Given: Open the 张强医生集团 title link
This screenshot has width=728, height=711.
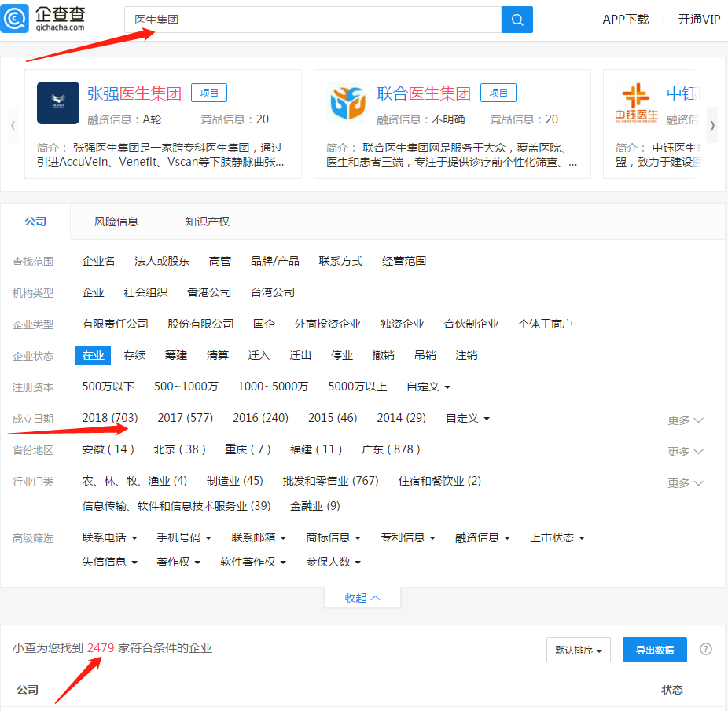Looking at the screenshot, I should pos(134,93).
